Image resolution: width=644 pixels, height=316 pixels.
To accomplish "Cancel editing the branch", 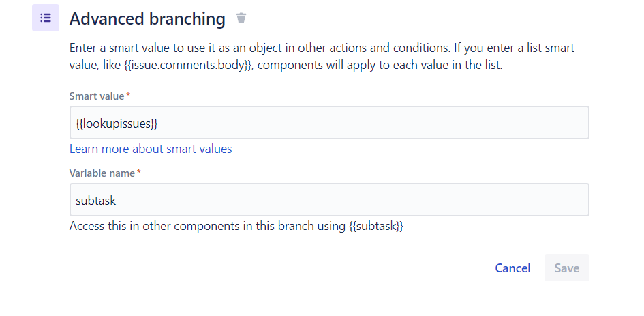I will pyautogui.click(x=512, y=268).
